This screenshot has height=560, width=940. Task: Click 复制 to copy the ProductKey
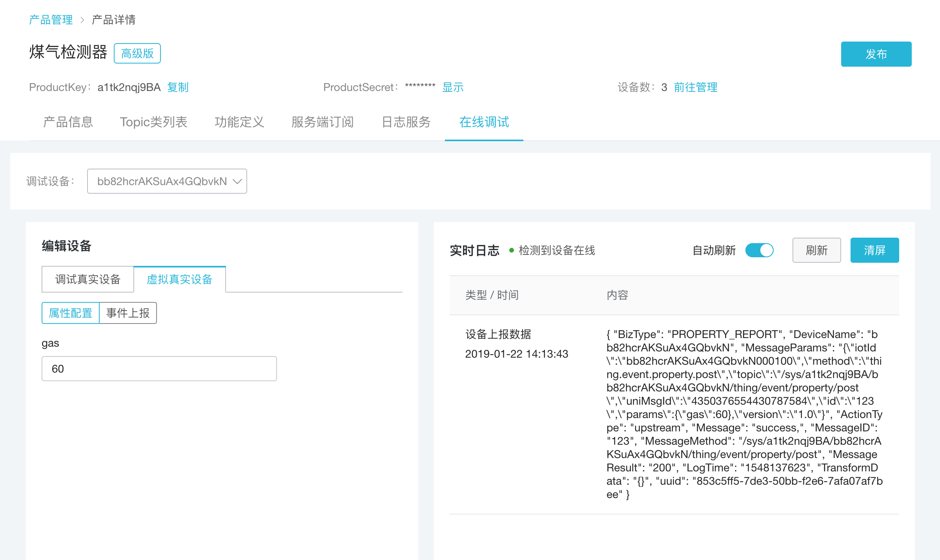click(178, 87)
